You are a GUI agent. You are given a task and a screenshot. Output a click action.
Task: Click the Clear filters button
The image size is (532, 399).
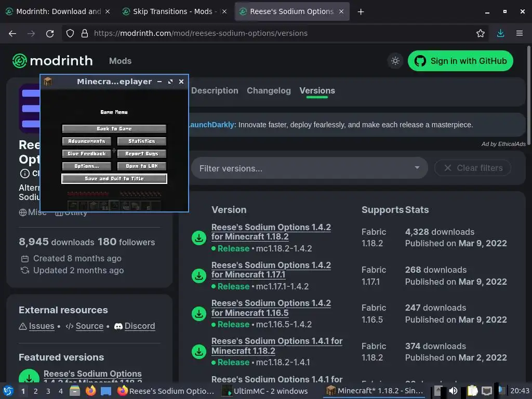pos(473,168)
